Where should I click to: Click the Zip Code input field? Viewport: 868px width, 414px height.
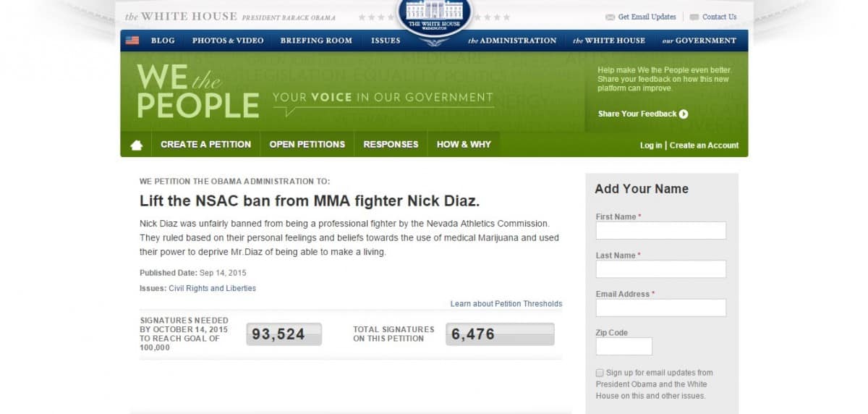(624, 347)
